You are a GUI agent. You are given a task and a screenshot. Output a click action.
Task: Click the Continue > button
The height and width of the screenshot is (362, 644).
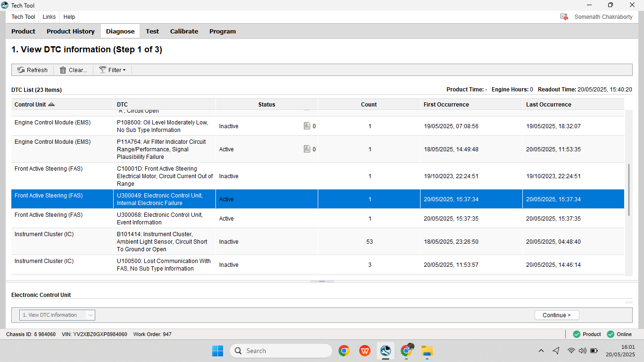click(x=557, y=315)
